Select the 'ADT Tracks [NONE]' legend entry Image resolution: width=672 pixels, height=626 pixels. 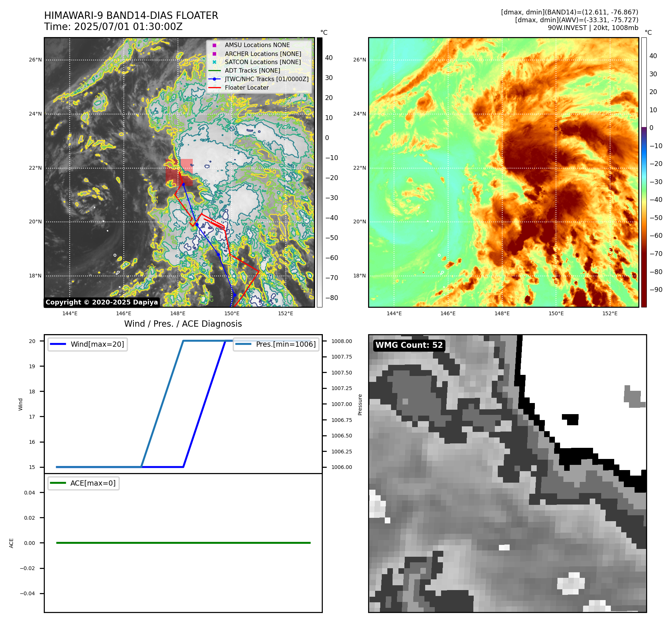(252, 71)
